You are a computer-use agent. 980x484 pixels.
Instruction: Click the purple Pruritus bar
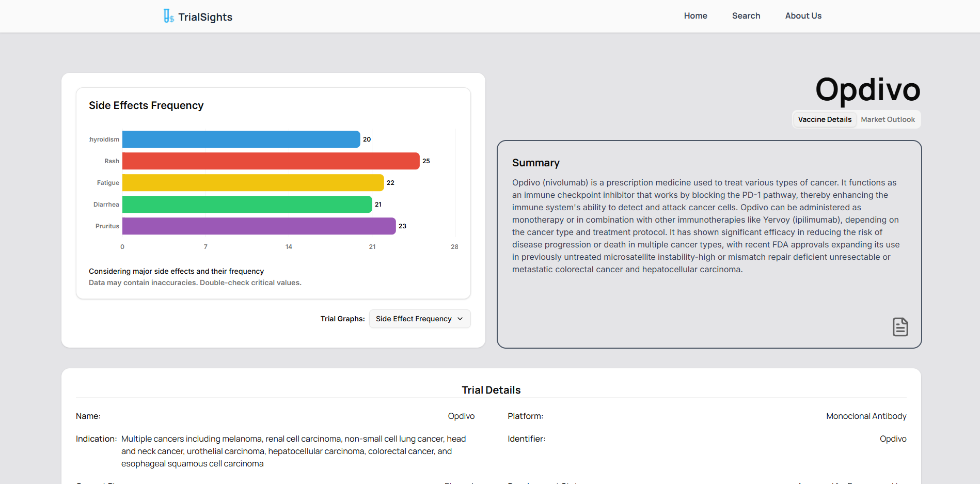(259, 226)
